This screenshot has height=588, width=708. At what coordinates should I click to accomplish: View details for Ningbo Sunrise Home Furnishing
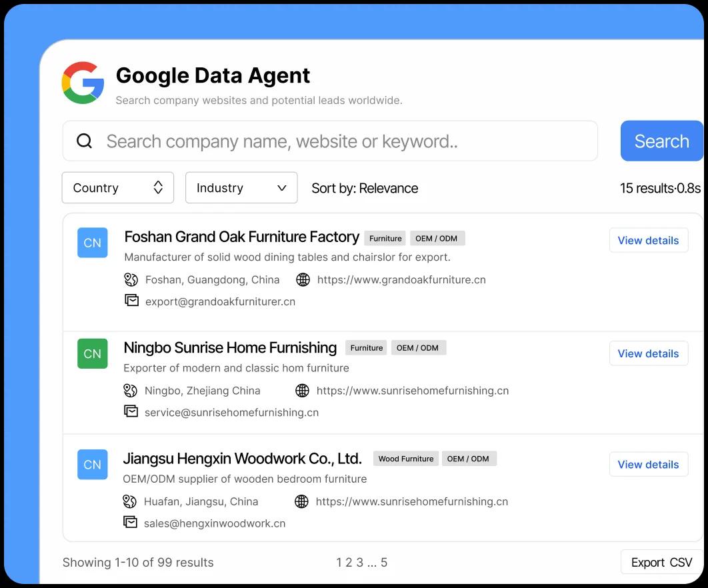649,353
